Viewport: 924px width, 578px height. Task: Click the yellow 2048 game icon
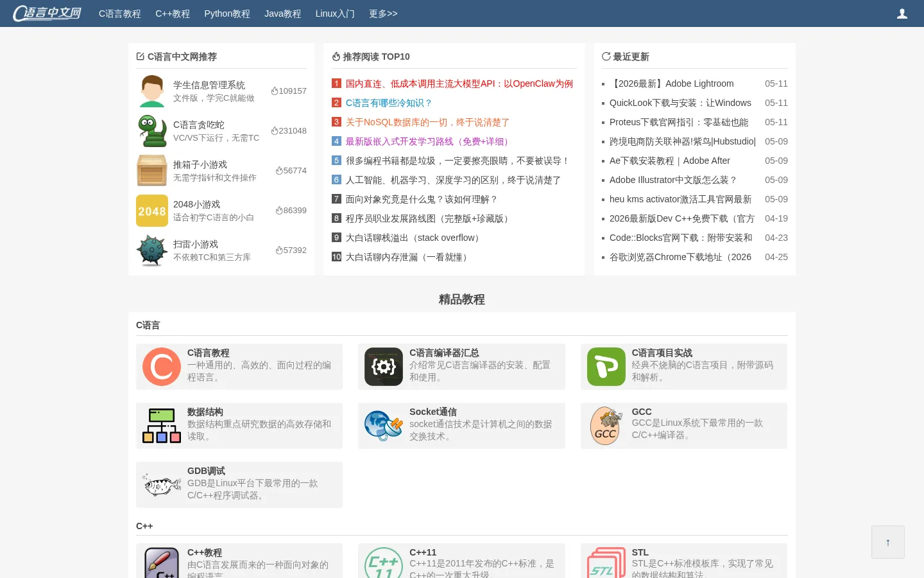(152, 211)
